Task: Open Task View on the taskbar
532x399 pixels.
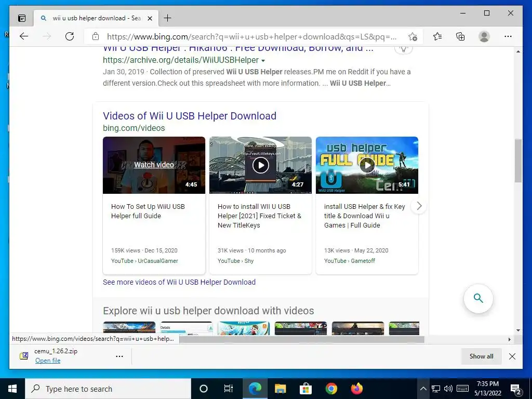Action: 229,389
